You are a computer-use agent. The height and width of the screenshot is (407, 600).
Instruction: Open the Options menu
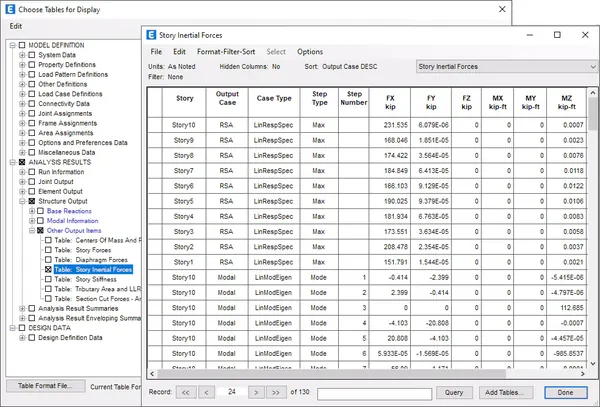point(310,52)
